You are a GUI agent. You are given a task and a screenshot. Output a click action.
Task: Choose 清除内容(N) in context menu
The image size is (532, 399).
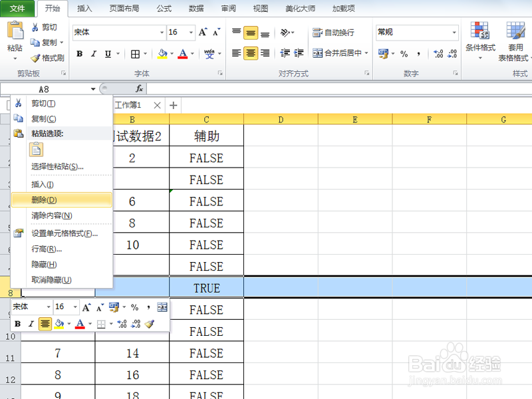(62, 215)
